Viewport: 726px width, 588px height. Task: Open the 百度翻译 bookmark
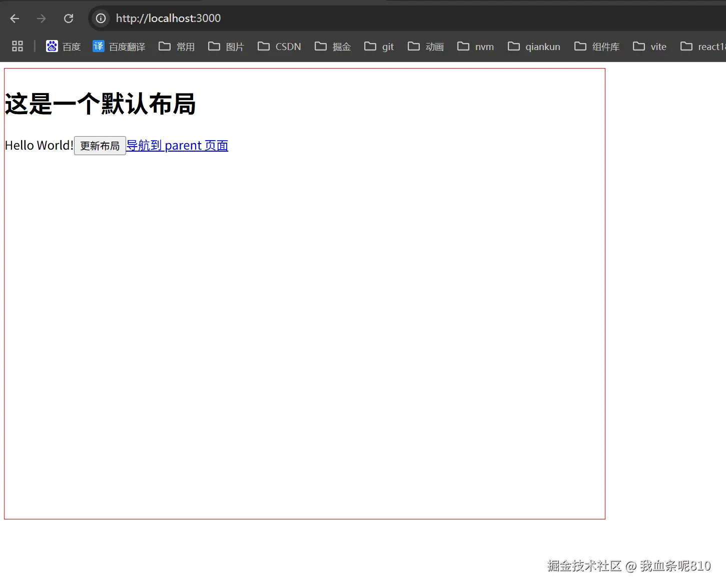[x=119, y=47]
